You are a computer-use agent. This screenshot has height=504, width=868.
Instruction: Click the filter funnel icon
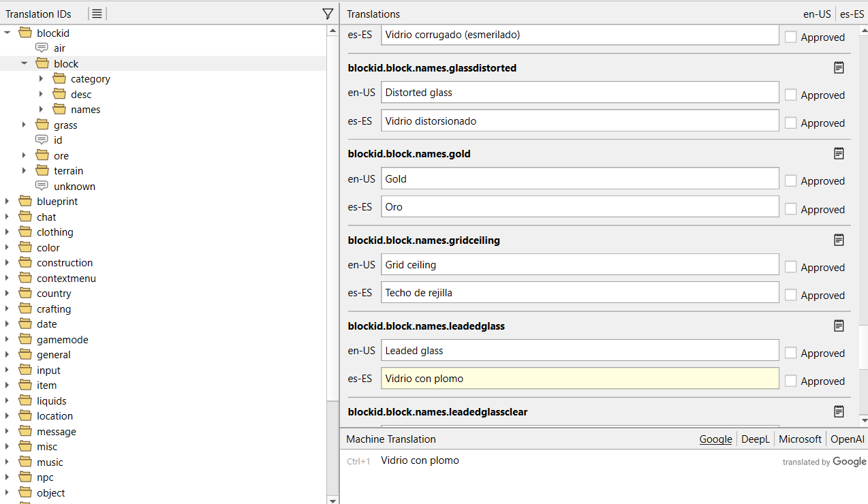(x=328, y=14)
